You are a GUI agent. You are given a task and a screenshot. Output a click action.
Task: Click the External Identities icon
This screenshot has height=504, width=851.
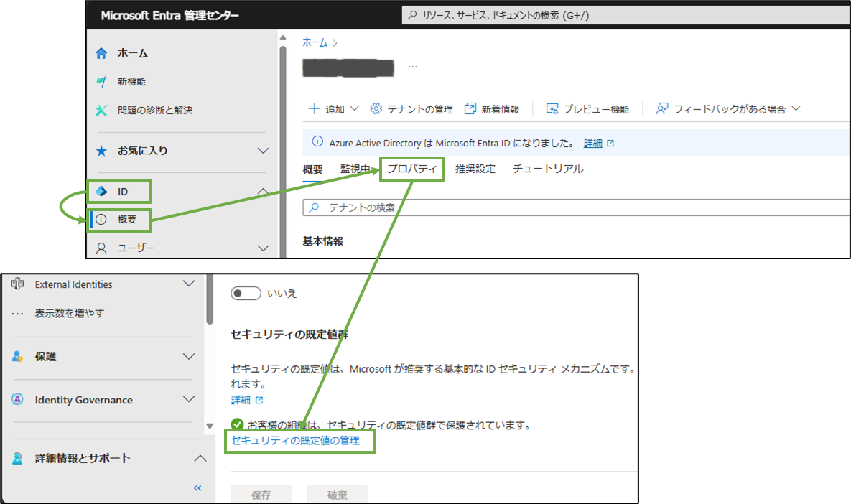[x=17, y=284]
